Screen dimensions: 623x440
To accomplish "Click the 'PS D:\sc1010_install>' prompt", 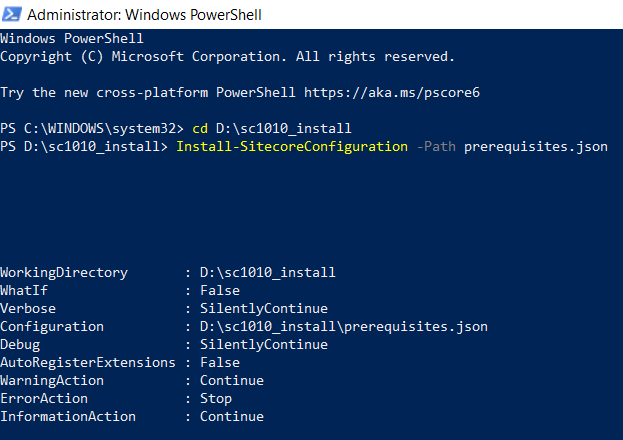I will [84, 147].
